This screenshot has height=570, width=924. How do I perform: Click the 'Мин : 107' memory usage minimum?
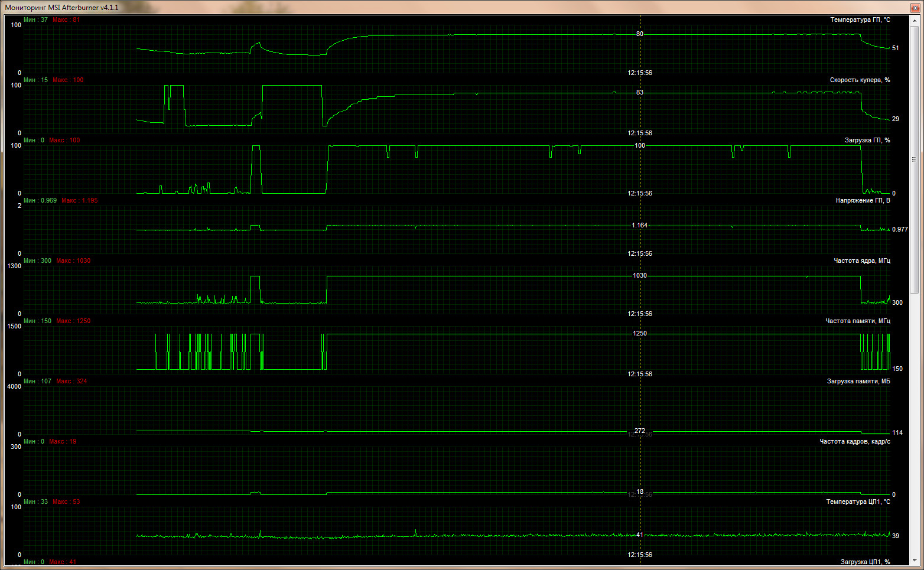[37, 382]
